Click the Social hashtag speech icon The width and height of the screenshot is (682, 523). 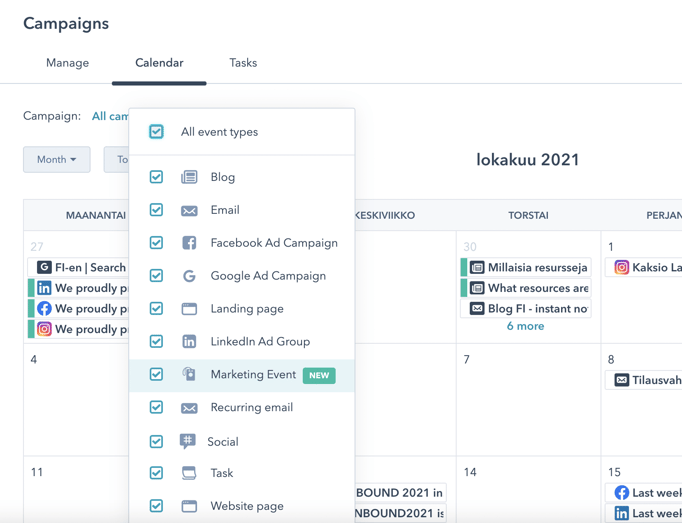pyautogui.click(x=187, y=441)
